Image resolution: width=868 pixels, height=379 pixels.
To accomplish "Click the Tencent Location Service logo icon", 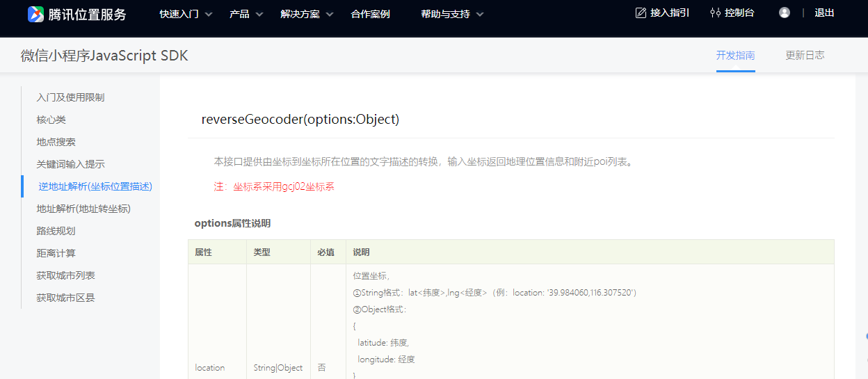I will pyautogui.click(x=35, y=14).
